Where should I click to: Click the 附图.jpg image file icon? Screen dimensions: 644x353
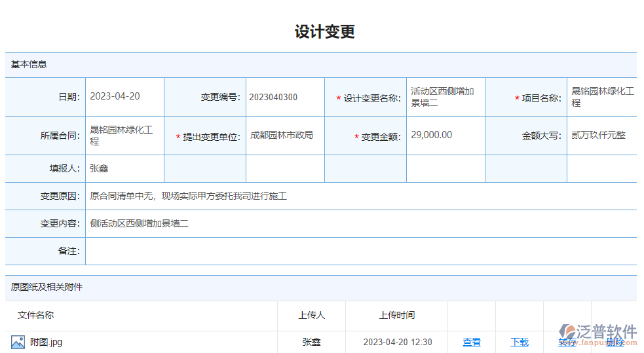pyautogui.click(x=18, y=342)
